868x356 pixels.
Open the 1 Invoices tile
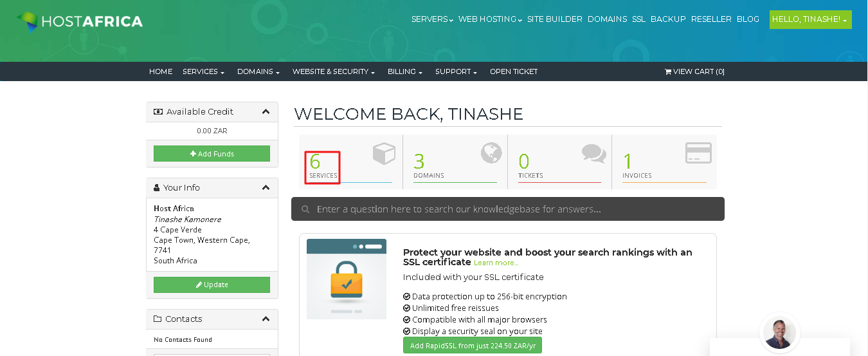664,162
